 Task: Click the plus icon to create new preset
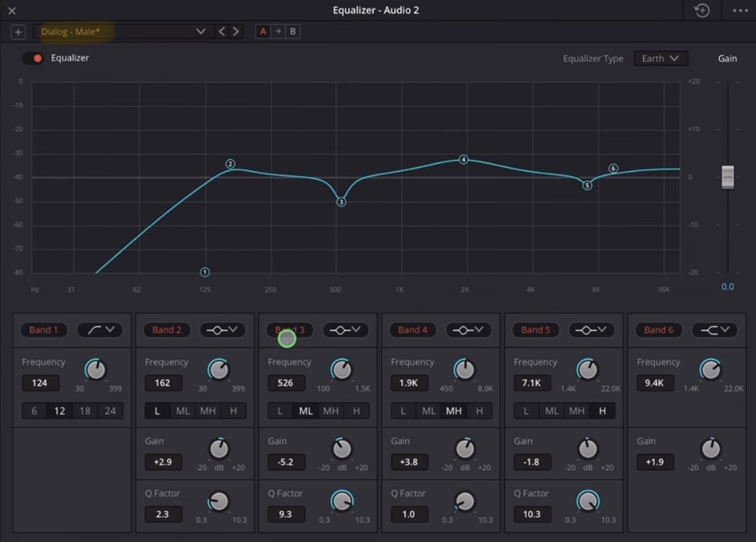coord(18,31)
